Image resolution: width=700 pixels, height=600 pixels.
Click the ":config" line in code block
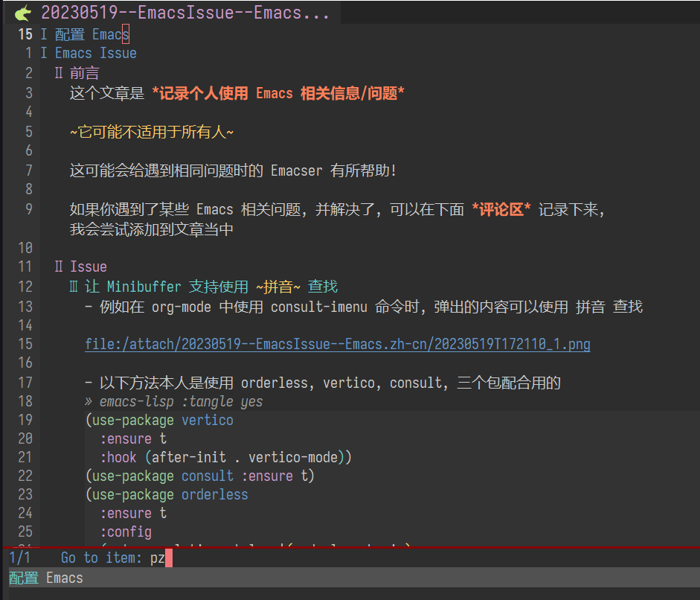(126, 532)
